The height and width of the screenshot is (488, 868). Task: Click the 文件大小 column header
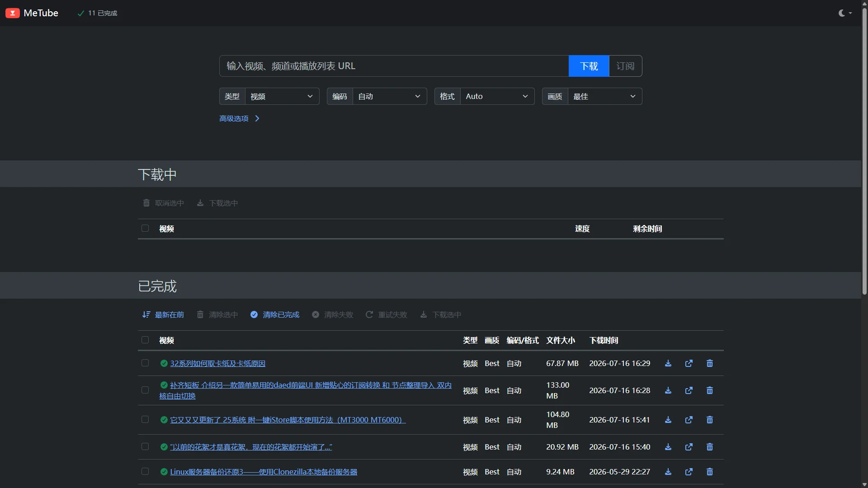click(x=561, y=340)
